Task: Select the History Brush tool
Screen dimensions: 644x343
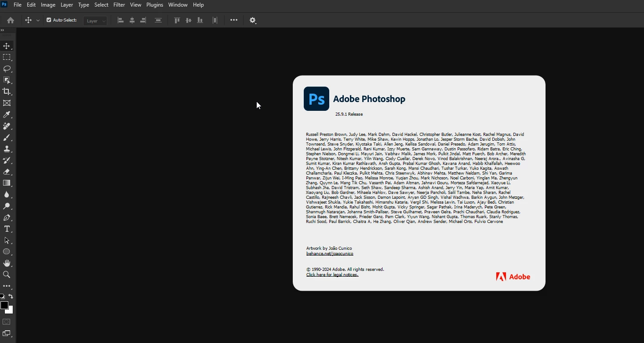Action: (x=7, y=161)
